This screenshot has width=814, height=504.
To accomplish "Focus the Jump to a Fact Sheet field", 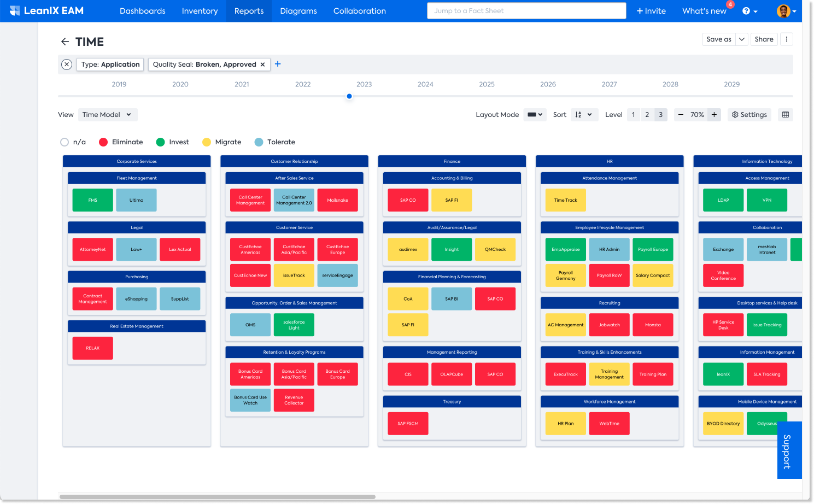I will click(x=526, y=11).
